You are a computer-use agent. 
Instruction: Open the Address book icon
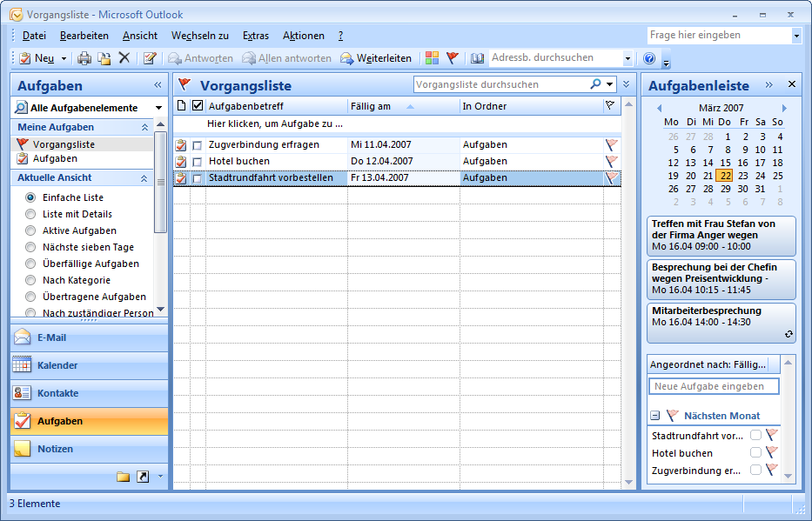point(477,58)
